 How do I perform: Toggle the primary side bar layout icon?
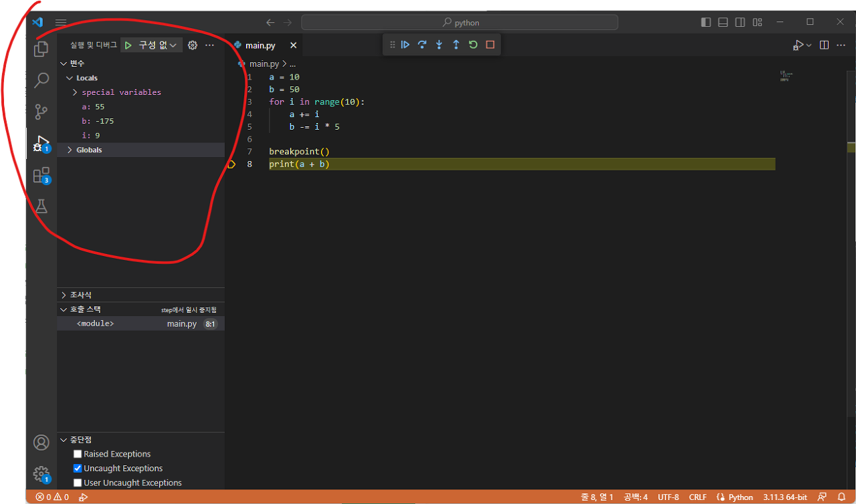[x=706, y=22]
